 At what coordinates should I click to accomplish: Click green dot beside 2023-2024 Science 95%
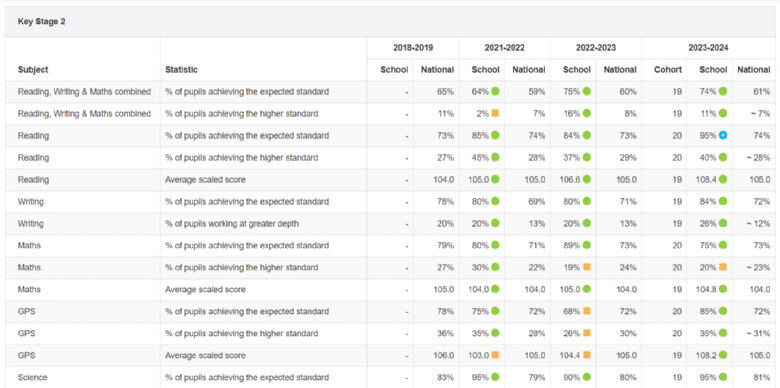tap(723, 377)
